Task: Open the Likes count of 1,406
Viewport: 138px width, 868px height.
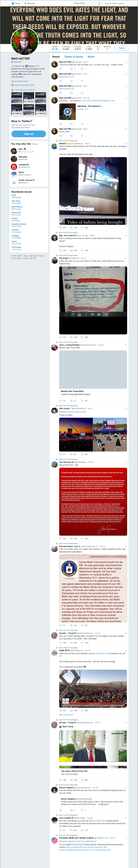Action: 89,48
